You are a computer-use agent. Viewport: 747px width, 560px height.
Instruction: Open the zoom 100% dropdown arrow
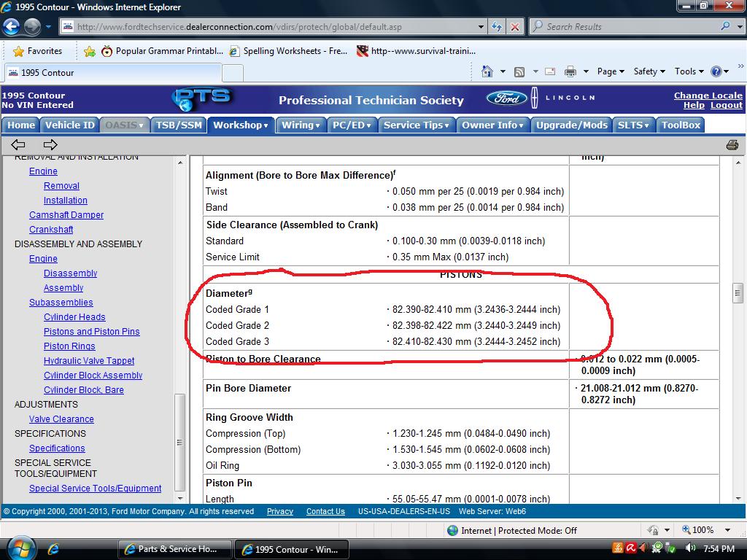727,530
